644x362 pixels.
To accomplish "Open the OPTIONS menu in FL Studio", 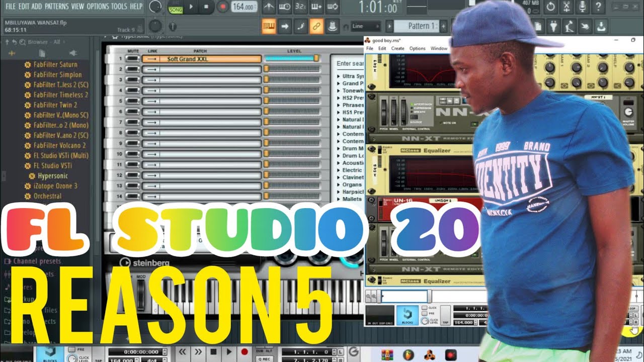I will coord(98,7).
